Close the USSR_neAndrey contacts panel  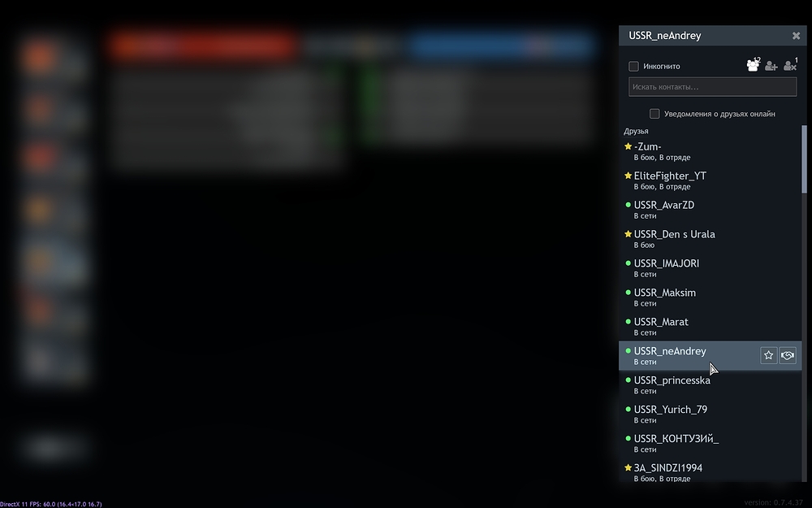point(796,36)
